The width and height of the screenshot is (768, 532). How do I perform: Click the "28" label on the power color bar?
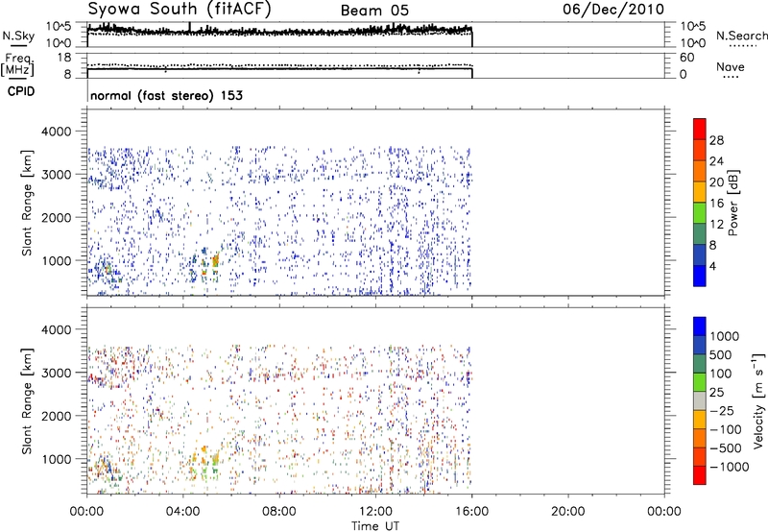point(716,140)
